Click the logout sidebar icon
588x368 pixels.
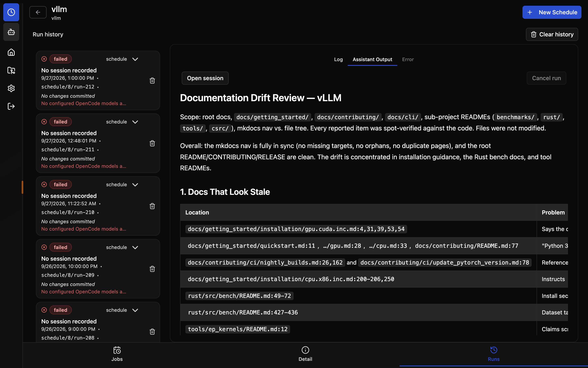[11, 106]
